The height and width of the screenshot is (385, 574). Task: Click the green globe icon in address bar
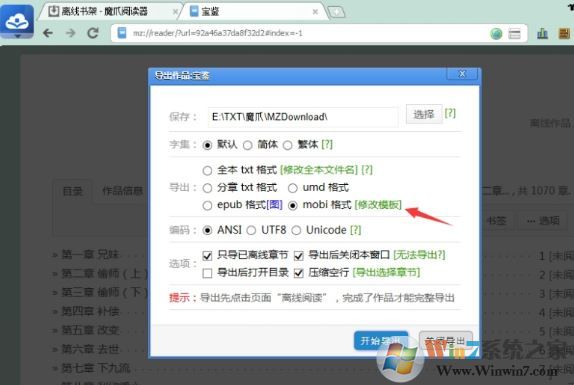[x=496, y=34]
